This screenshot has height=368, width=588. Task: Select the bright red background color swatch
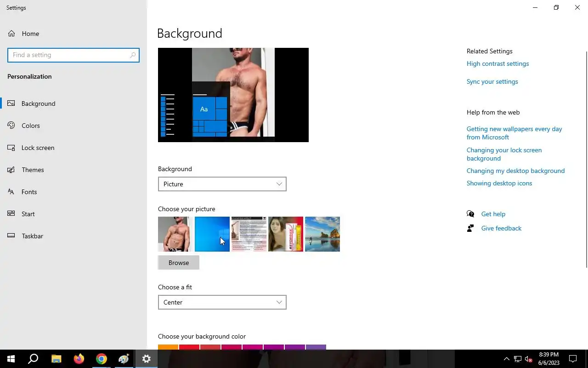coord(189,347)
